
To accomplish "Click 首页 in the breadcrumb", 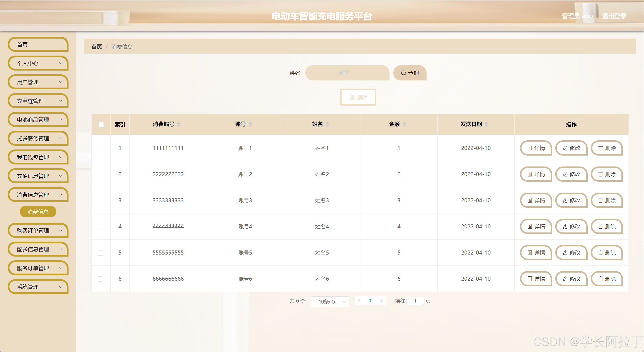I will point(96,47).
